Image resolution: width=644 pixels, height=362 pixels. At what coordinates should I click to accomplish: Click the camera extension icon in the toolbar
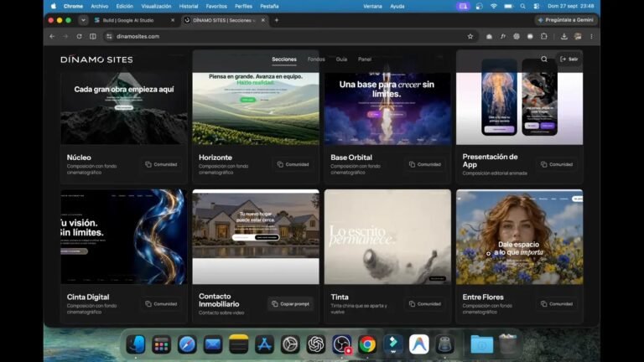point(489,36)
